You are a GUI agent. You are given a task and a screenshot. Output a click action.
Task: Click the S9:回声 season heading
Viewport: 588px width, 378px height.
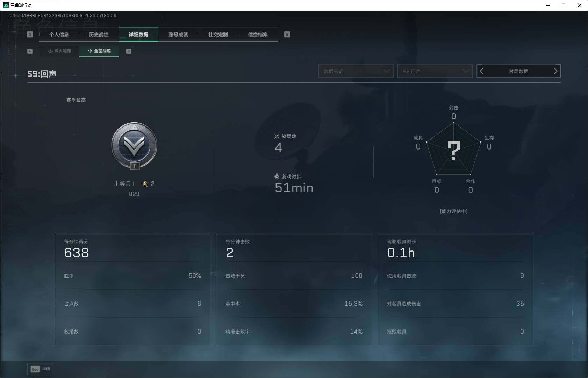click(42, 74)
